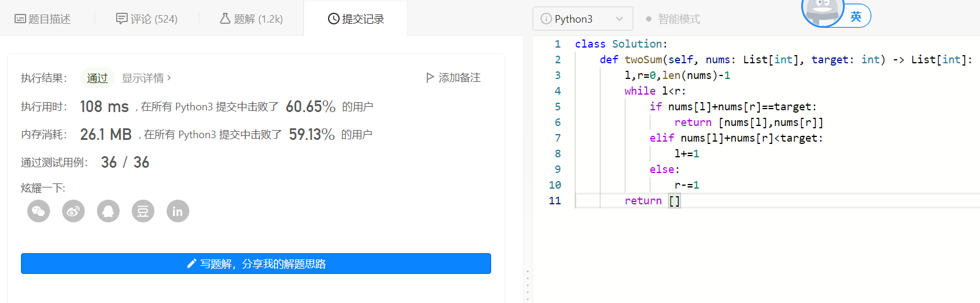Share result to Weibo
Viewport: 980px width, 303px height.
pyautogui.click(x=73, y=211)
